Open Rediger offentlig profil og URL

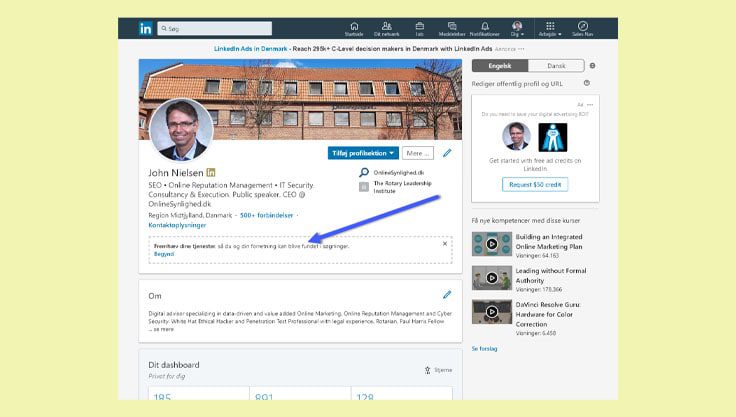click(517, 84)
